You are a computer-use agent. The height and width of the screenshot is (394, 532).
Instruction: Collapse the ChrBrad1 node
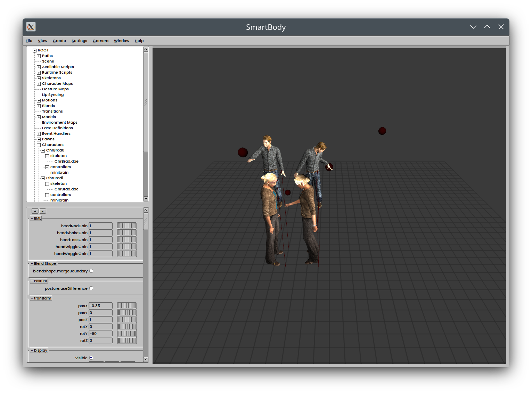[x=43, y=178]
